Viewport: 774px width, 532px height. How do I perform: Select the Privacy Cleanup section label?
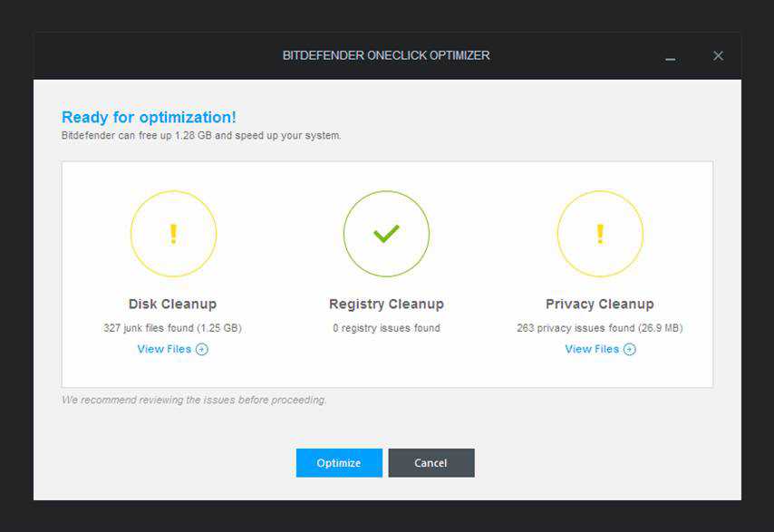601,304
